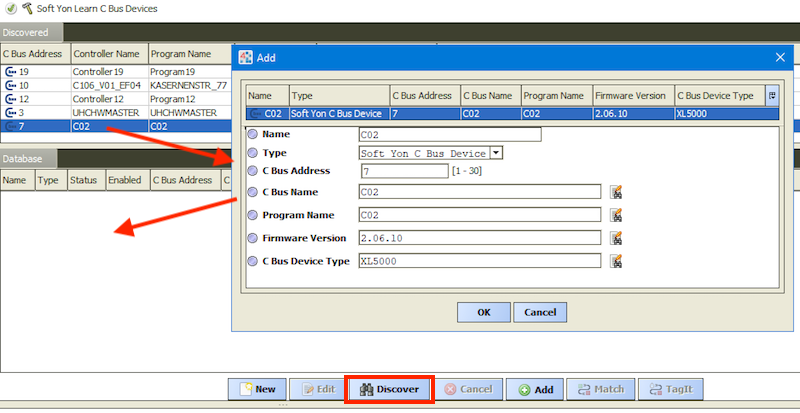800x413 pixels.
Task: Click the bottom toolbar Cancel button
Action: (468, 390)
